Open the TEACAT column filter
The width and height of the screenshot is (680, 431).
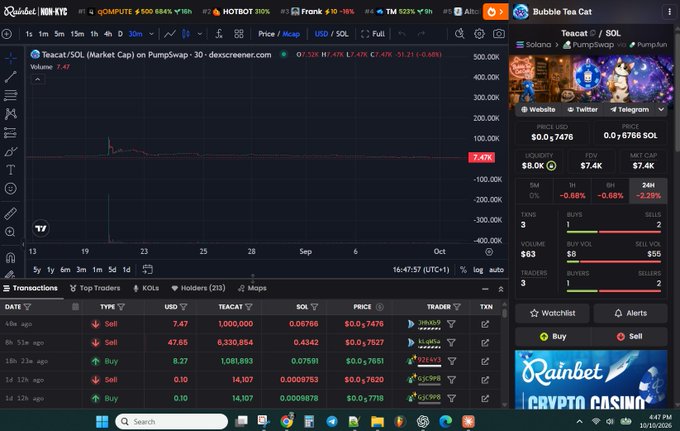tap(248, 307)
